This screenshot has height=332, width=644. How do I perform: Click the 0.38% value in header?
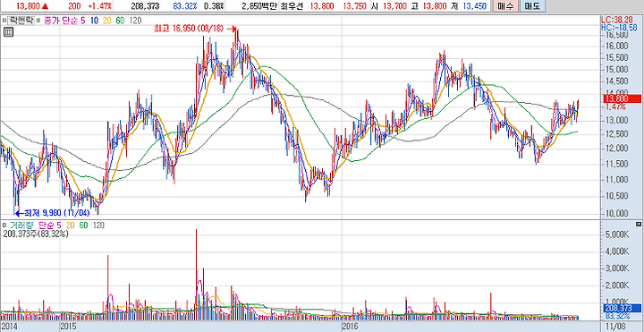point(214,6)
